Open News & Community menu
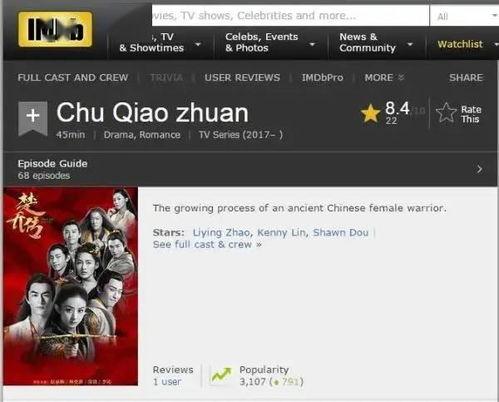Image resolution: width=499 pixels, height=402 pixels. pos(376,43)
